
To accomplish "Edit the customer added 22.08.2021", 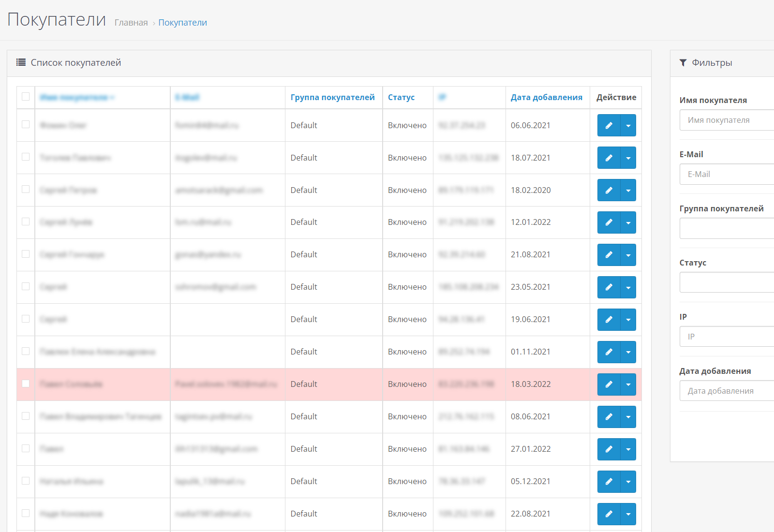I will coord(609,514).
